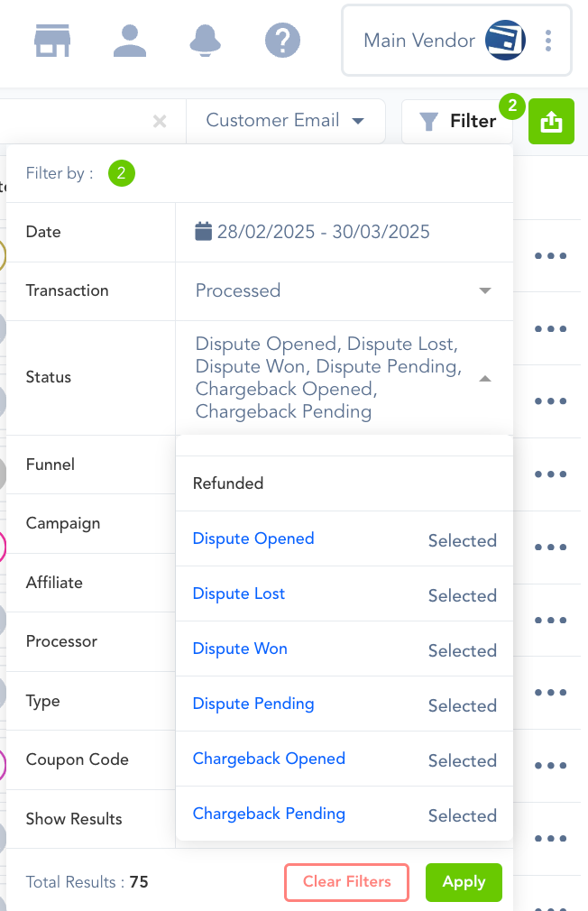Open the Main Vendor kebab menu
The width and height of the screenshot is (588, 911).
click(548, 41)
